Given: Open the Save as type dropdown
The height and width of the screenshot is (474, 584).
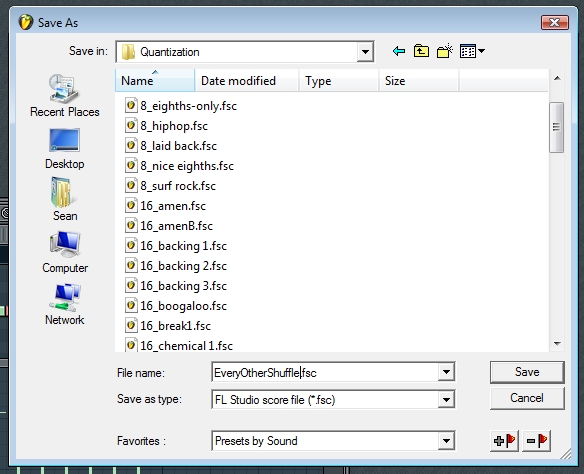Looking at the screenshot, I should (446, 400).
